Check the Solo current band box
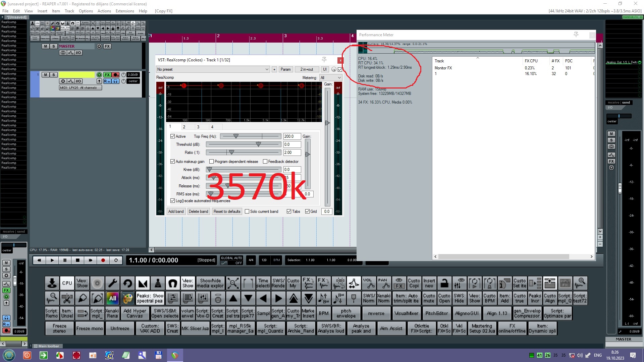 pos(247,212)
